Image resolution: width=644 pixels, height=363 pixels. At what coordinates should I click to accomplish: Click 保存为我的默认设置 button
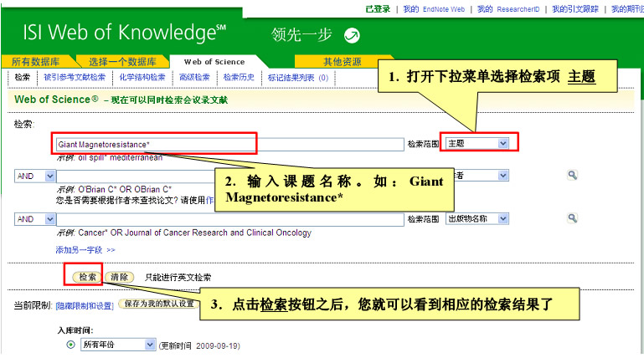[x=159, y=304]
